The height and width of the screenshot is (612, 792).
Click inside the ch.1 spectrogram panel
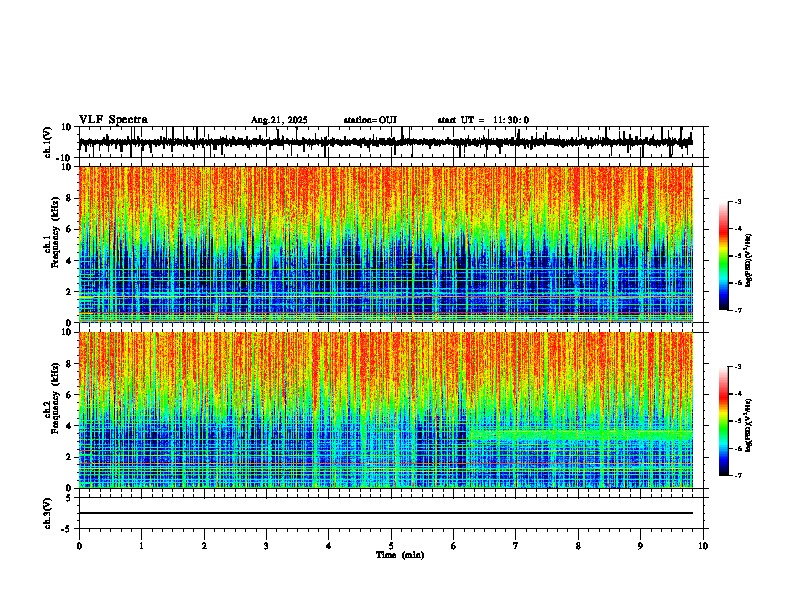385,244
